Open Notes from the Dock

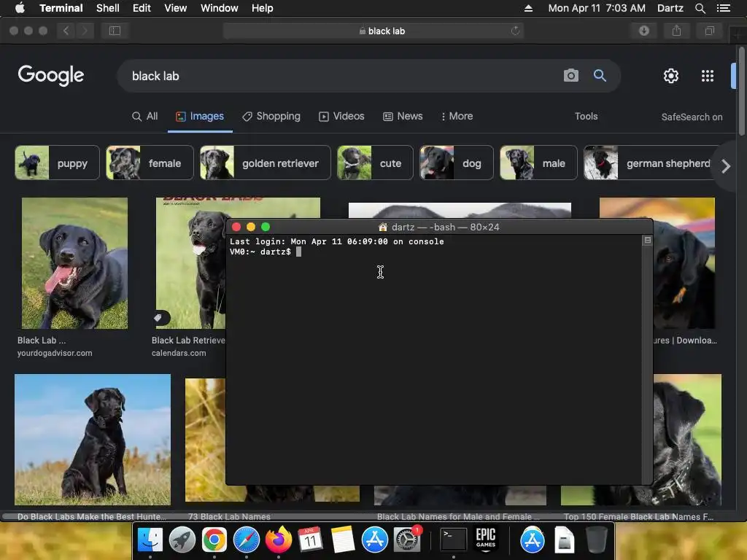coord(343,540)
